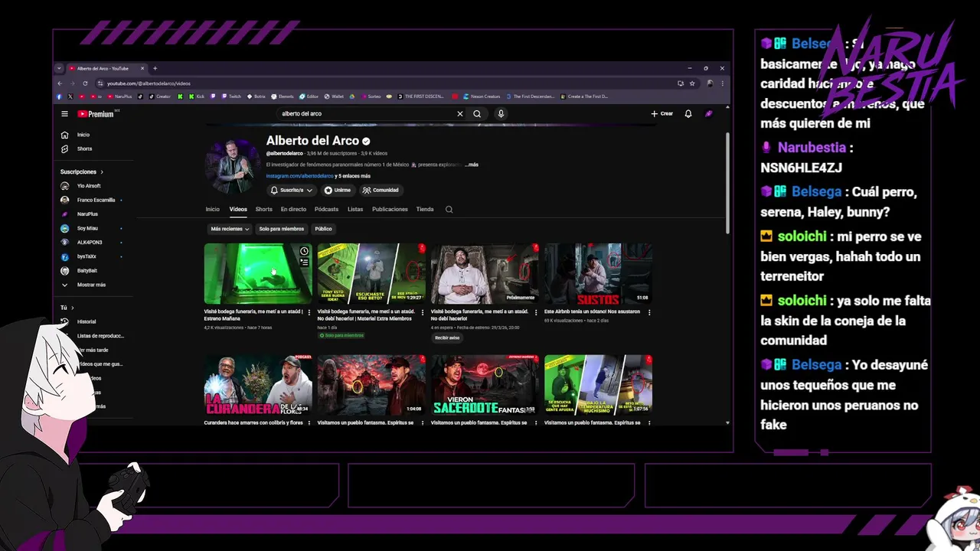The width and height of the screenshot is (980, 551).
Task: Search within channel using tab magnifier
Action: pos(449,209)
